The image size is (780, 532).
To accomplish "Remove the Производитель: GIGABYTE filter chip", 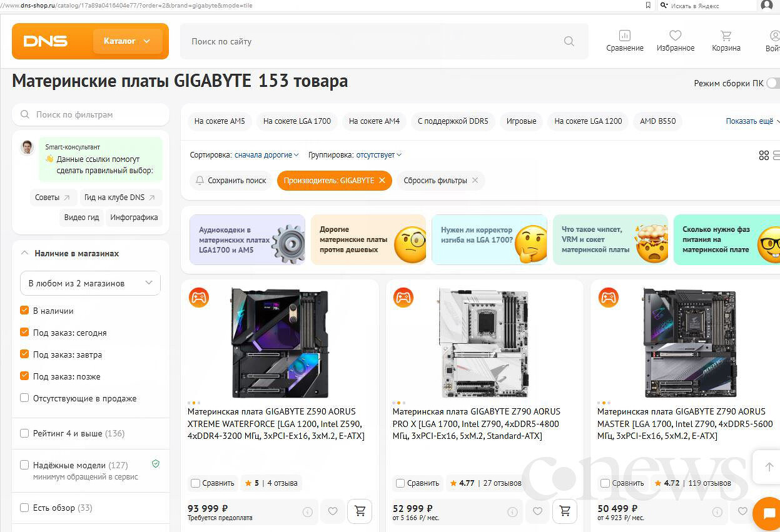I will 382,181.
